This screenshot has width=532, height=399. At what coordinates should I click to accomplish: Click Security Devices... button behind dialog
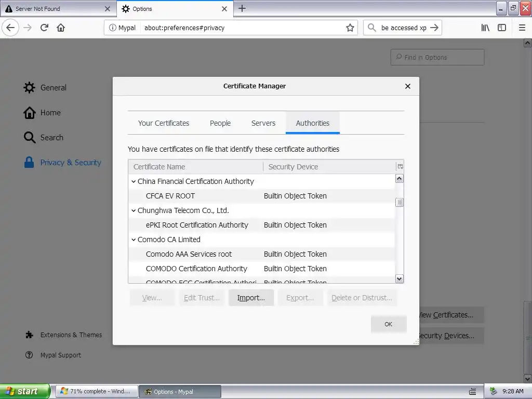tap(451, 336)
